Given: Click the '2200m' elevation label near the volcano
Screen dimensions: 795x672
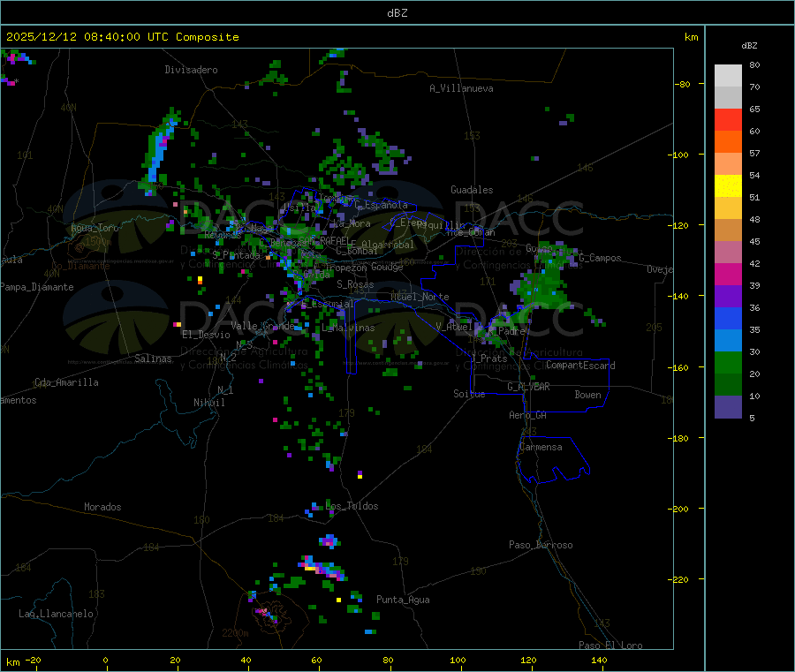Looking at the screenshot, I should [235, 633].
